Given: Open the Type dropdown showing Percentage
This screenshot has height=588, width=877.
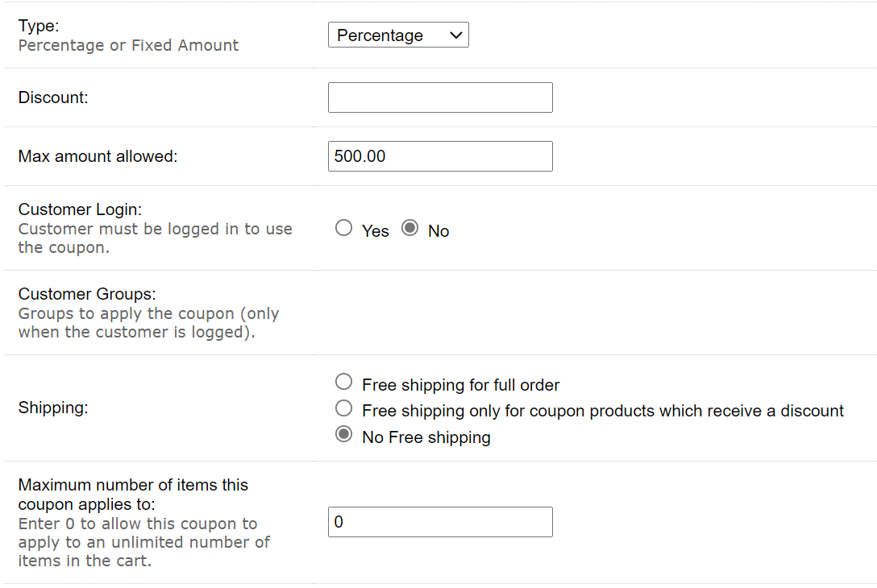Looking at the screenshot, I should (x=398, y=35).
